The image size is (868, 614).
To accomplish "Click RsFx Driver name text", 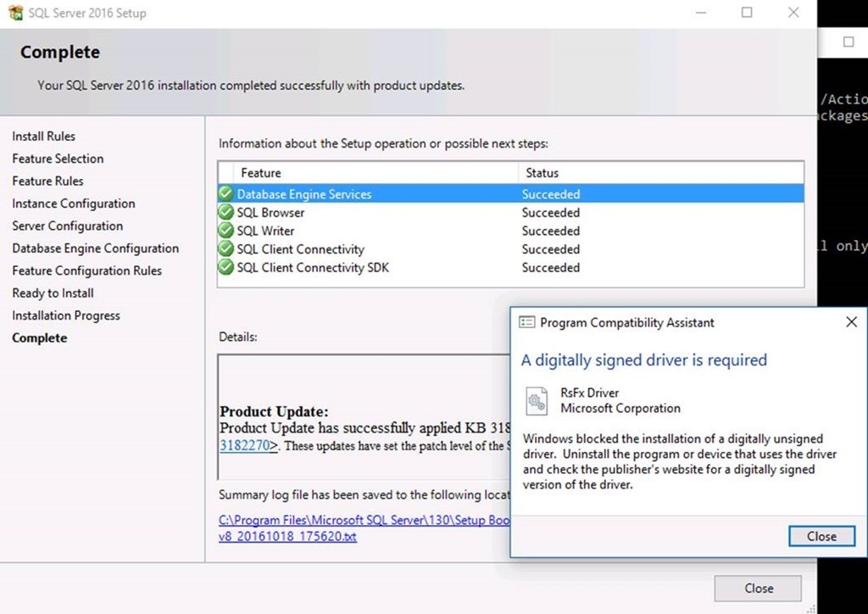I will coord(590,393).
